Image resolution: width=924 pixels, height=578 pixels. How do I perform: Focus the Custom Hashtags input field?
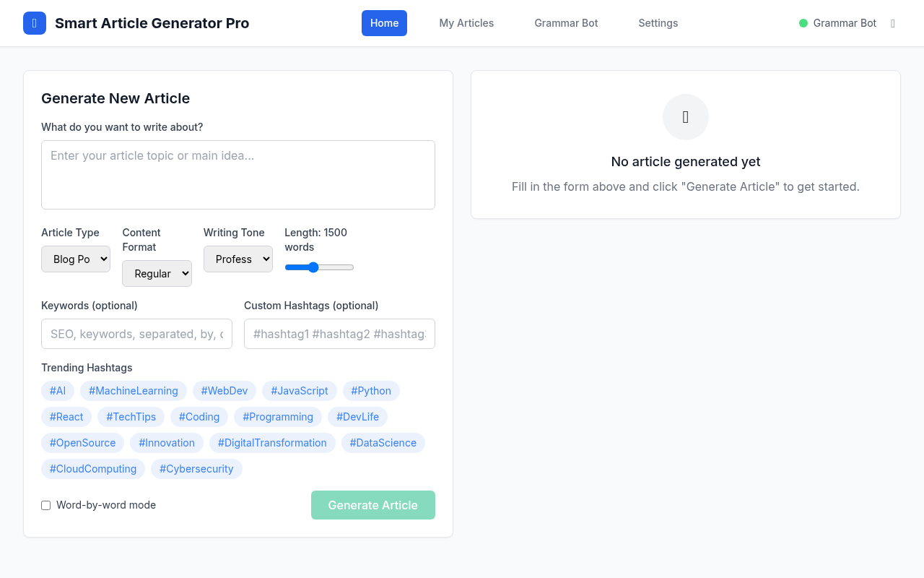pyautogui.click(x=339, y=334)
